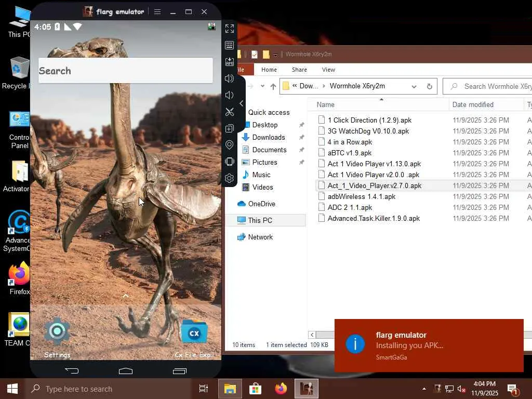The height and width of the screenshot is (399, 532).
Task: Sort files by Name column header
Action: (325, 105)
